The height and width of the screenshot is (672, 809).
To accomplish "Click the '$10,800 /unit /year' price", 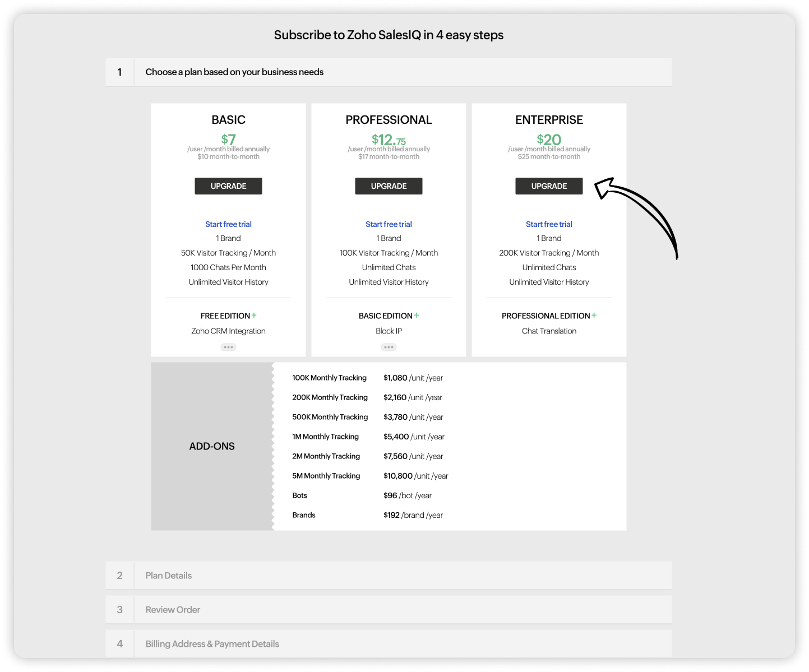I will click(416, 476).
